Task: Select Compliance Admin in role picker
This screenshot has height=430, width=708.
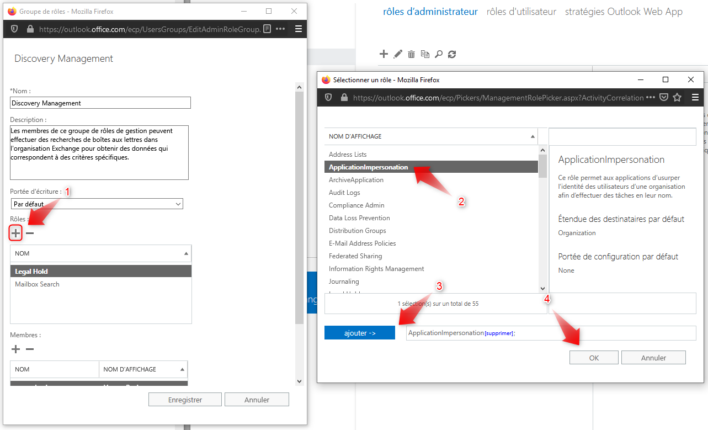Action: pyautogui.click(x=431, y=205)
